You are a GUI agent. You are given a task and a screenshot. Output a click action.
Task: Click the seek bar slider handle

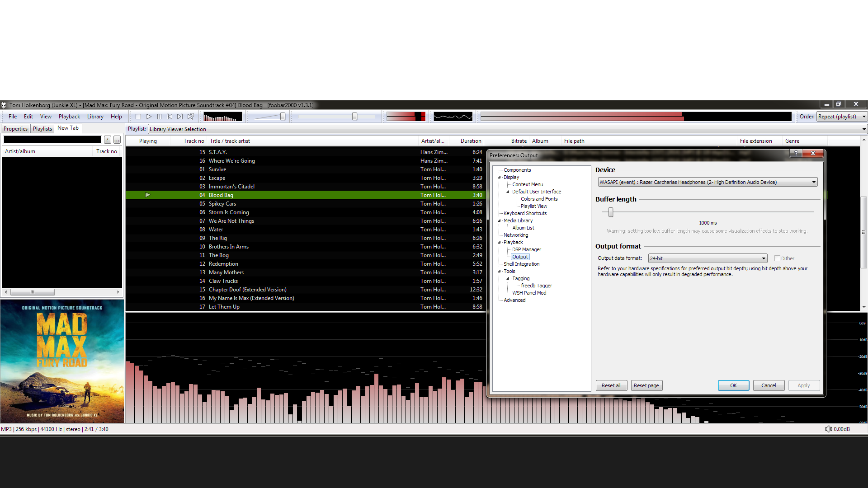(x=355, y=117)
